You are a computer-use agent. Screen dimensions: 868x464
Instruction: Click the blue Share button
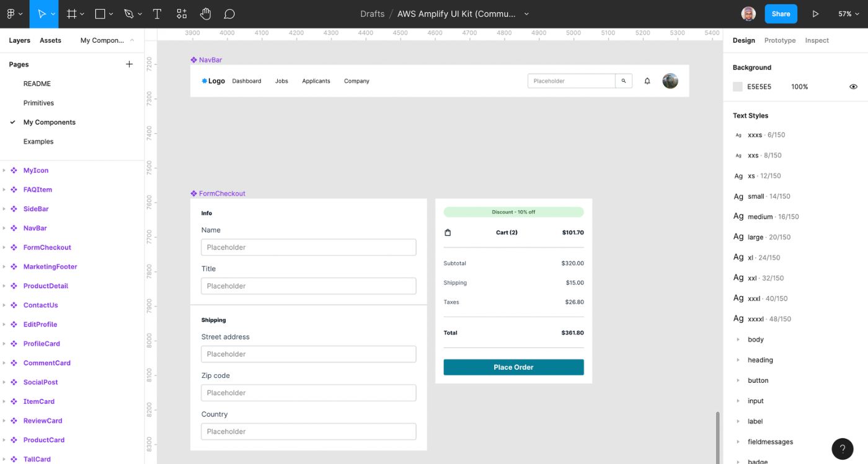781,14
